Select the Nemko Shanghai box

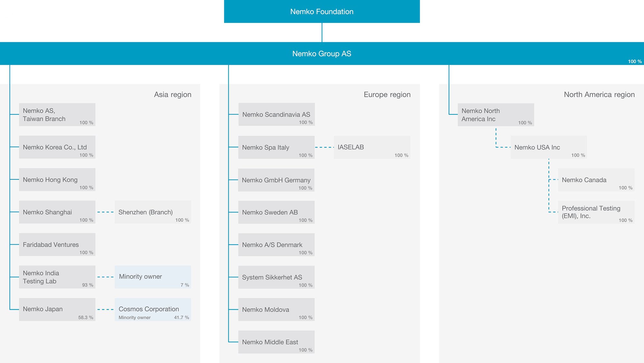pyautogui.click(x=57, y=212)
